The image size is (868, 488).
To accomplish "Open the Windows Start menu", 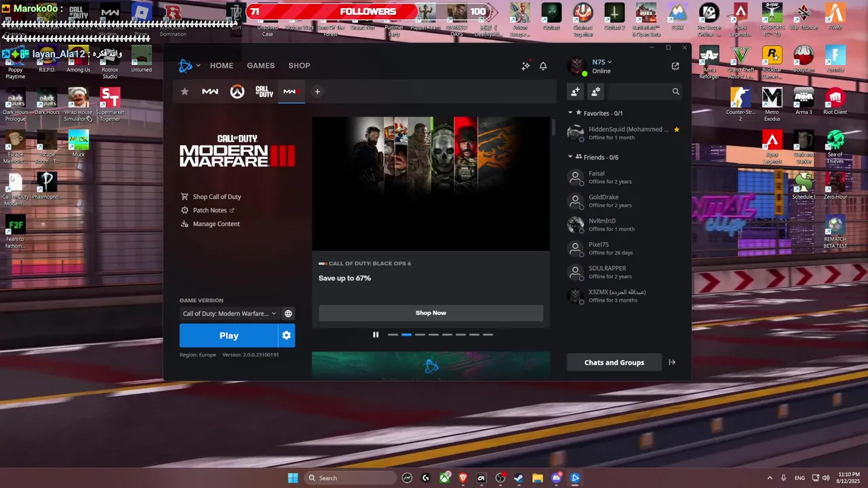I will pyautogui.click(x=293, y=478).
